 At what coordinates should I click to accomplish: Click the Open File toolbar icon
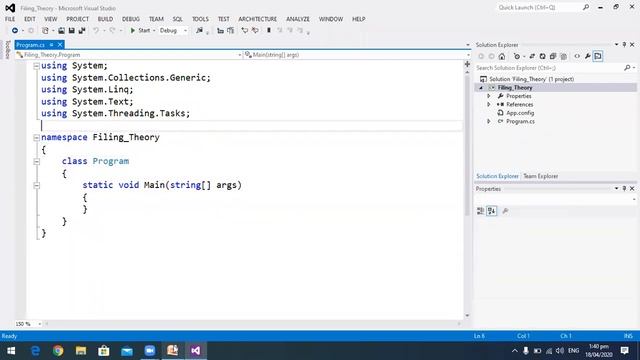click(61, 31)
